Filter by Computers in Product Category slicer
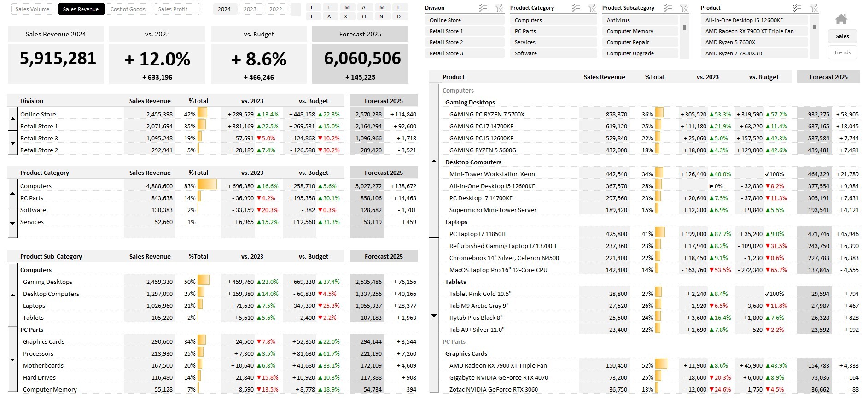The width and height of the screenshot is (868, 399). 553,20
